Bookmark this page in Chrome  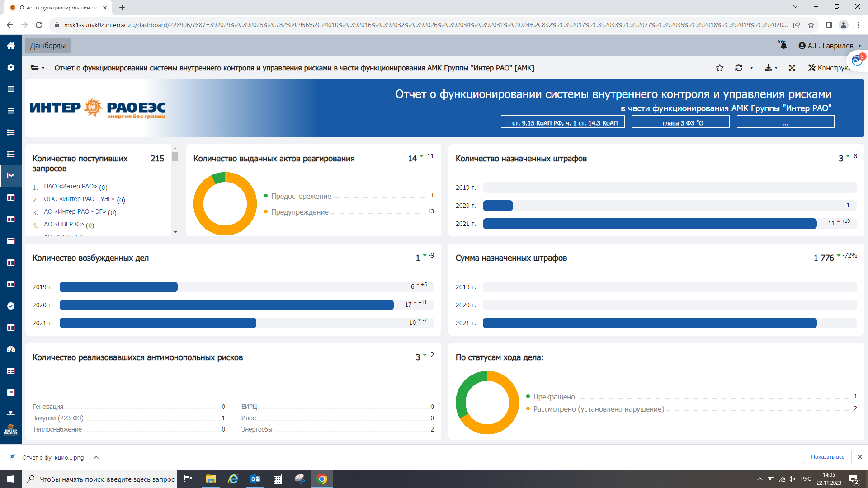coord(811,25)
